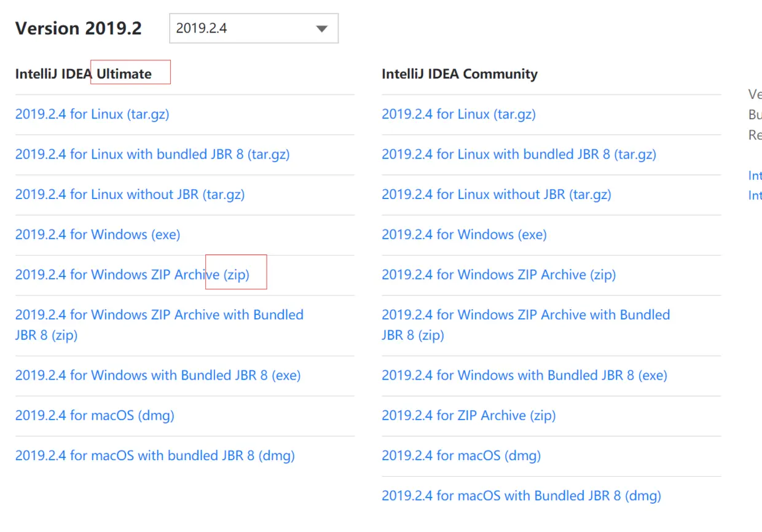Image resolution: width=762 pixels, height=532 pixels.
Task: Click the Version 2019.2 heading
Action: coord(79,28)
